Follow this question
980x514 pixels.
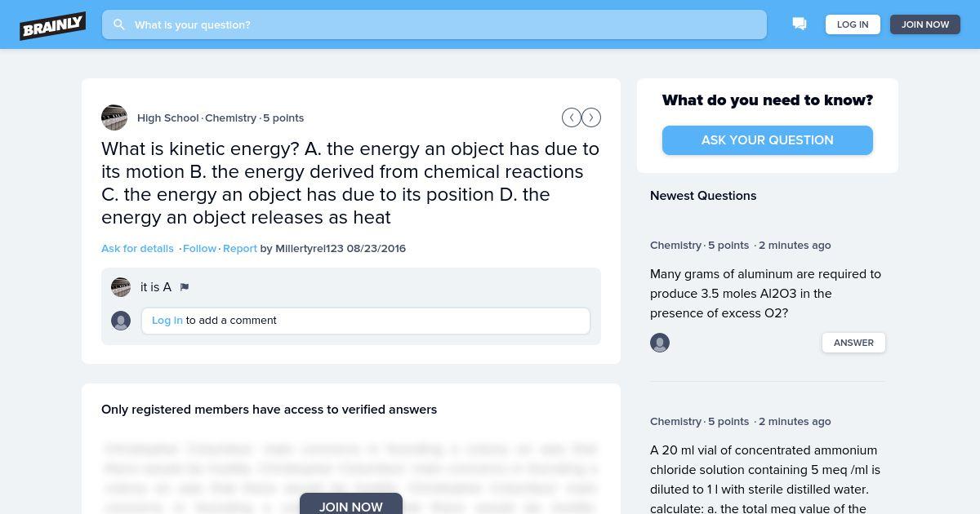(x=199, y=248)
